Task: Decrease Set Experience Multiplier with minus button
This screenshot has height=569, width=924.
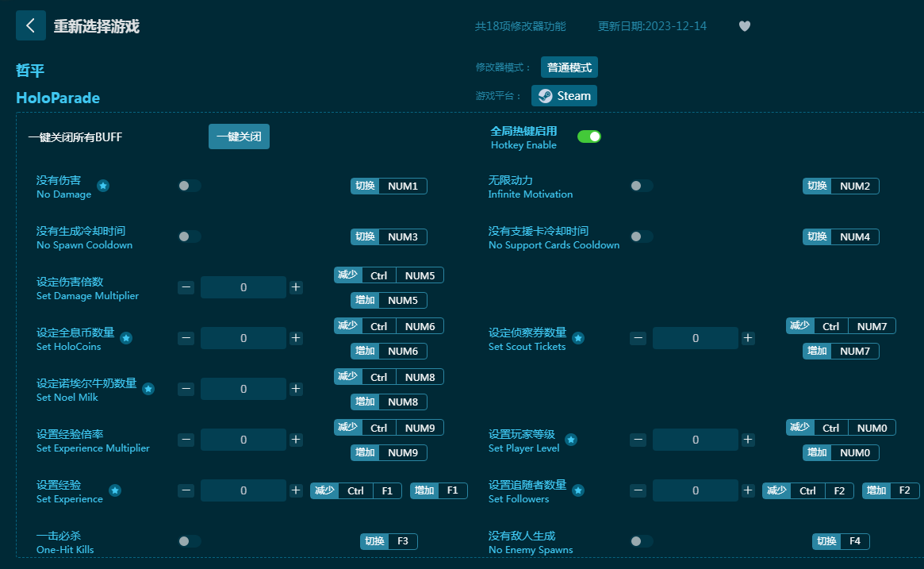Action: tap(186, 440)
